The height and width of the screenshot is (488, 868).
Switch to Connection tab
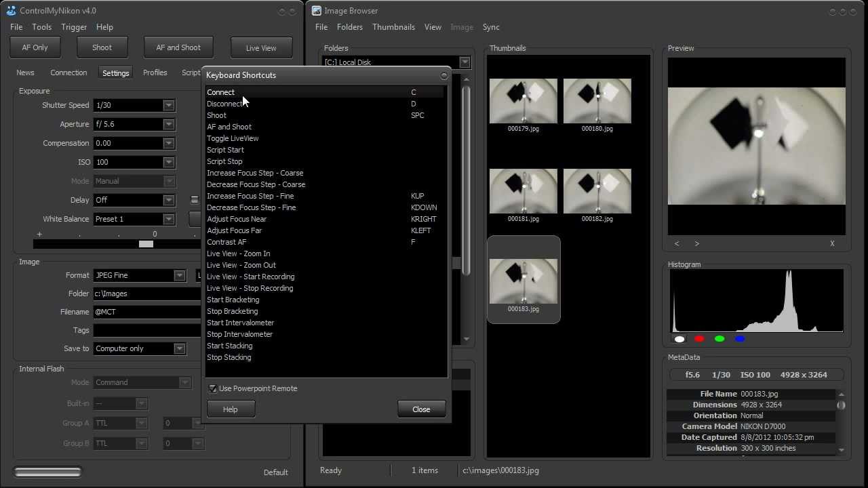click(68, 73)
